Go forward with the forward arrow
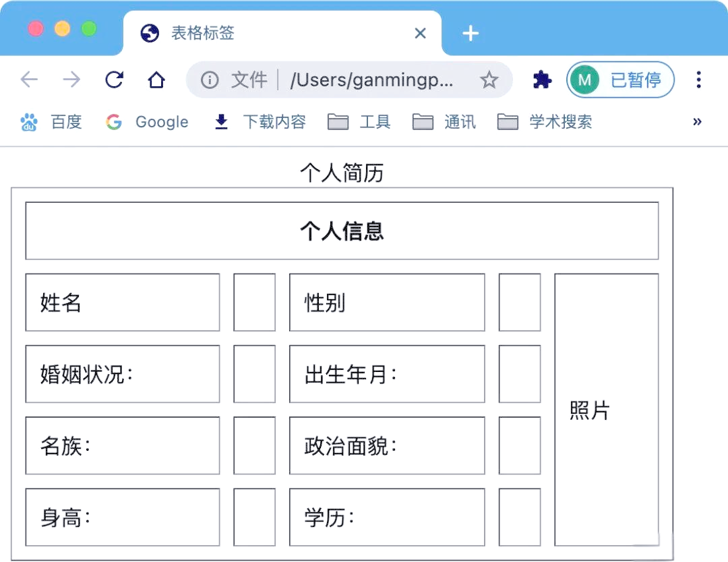Screen dimensions: 728x562 tap(71, 80)
